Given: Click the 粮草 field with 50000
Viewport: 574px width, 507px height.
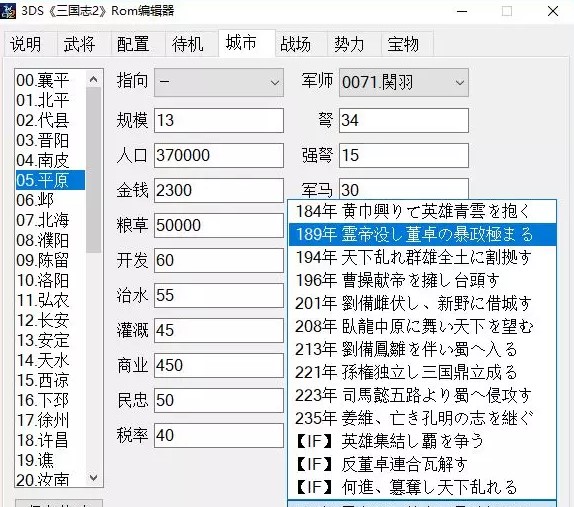Looking at the screenshot, I should pyautogui.click(x=219, y=225).
